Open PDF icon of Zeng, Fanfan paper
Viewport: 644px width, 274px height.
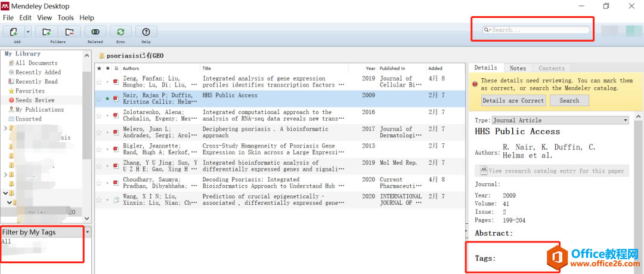[x=116, y=82]
